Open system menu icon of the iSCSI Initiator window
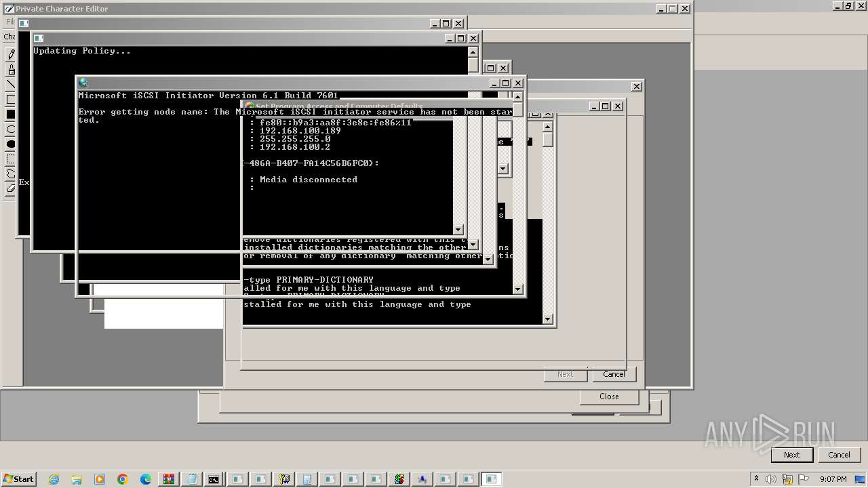The image size is (868, 488). pyautogui.click(x=83, y=83)
